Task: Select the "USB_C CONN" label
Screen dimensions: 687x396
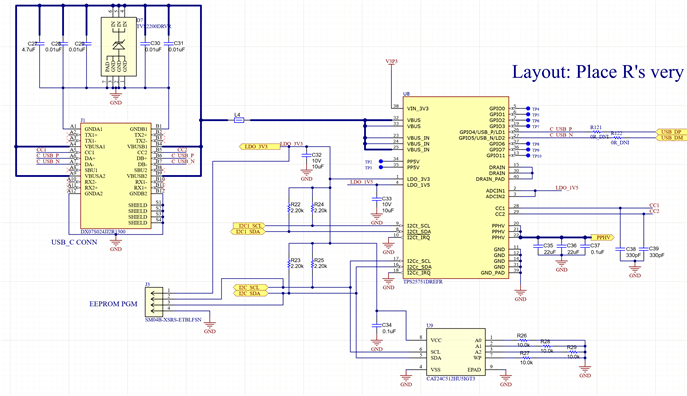Action: tap(74, 242)
